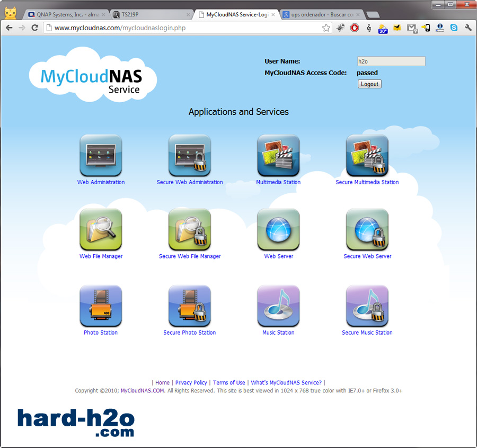Click the Skype extension beside the wrench

tap(454, 28)
